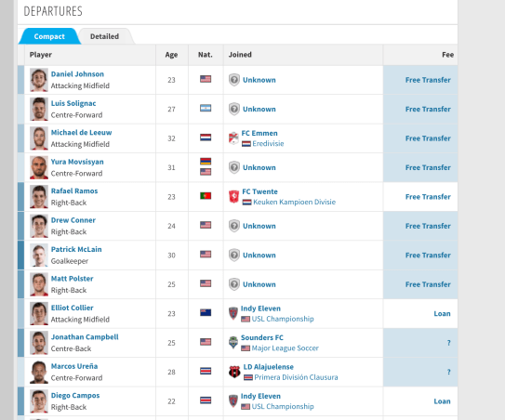Image resolution: width=505 pixels, height=420 pixels.
Task: Click the FC Twente club crest
Action: pyautogui.click(x=233, y=197)
